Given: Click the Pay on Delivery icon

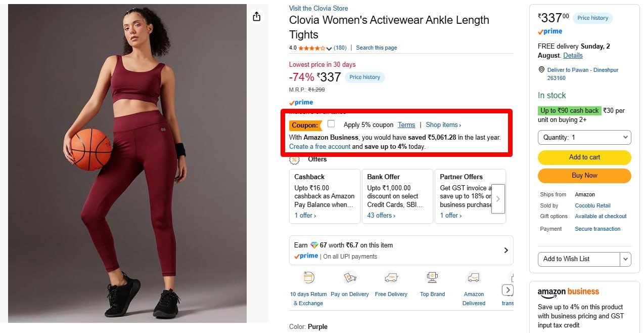Looking at the screenshot, I should pyautogui.click(x=350, y=277).
